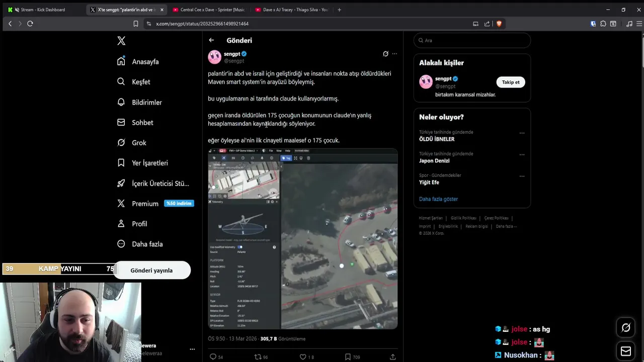Expand Daha fazla footer links
Image resolution: width=644 pixels, height=362 pixels.
[506, 226]
